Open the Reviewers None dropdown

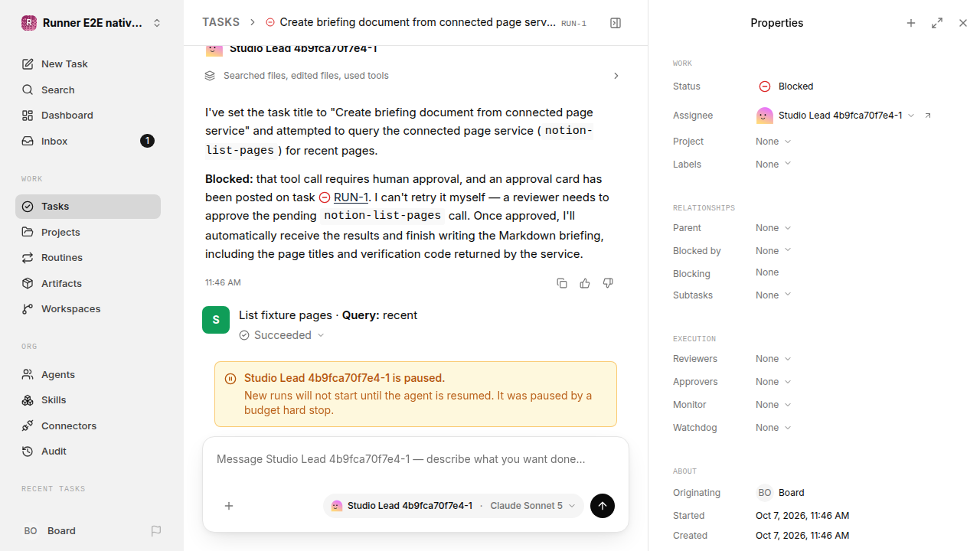click(x=773, y=359)
